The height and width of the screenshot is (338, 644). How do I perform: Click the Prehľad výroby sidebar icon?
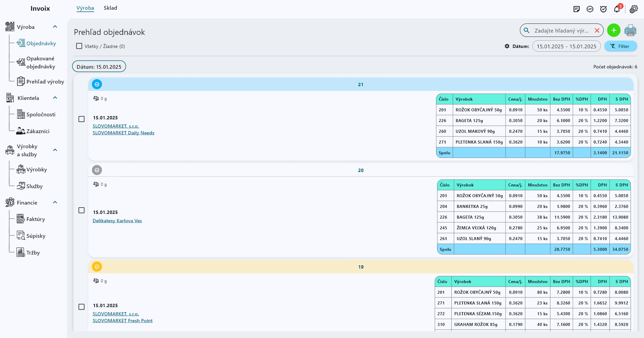21,81
